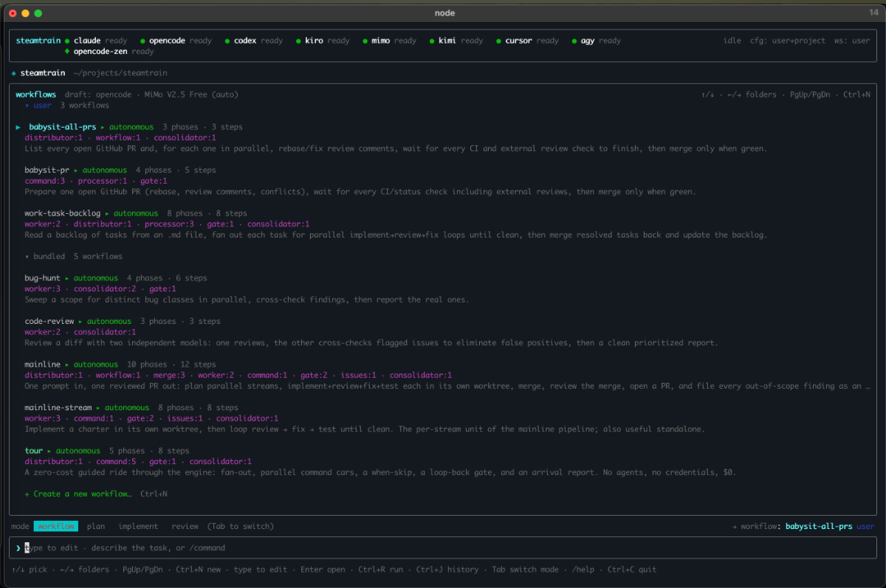Click 'Ctrl+N new' hint in footer
886x588 pixels.
pyautogui.click(x=200, y=570)
